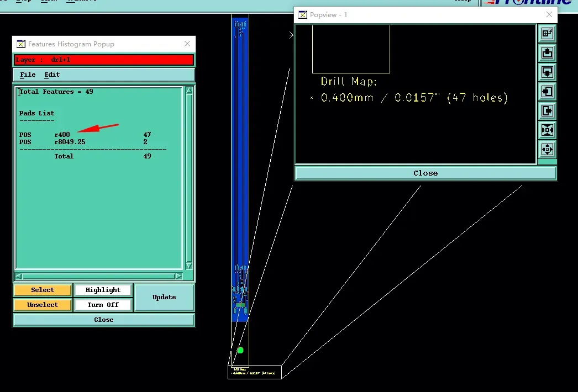Click the pan up arrow icon in Popview
578x392 pixels.
[x=547, y=52]
